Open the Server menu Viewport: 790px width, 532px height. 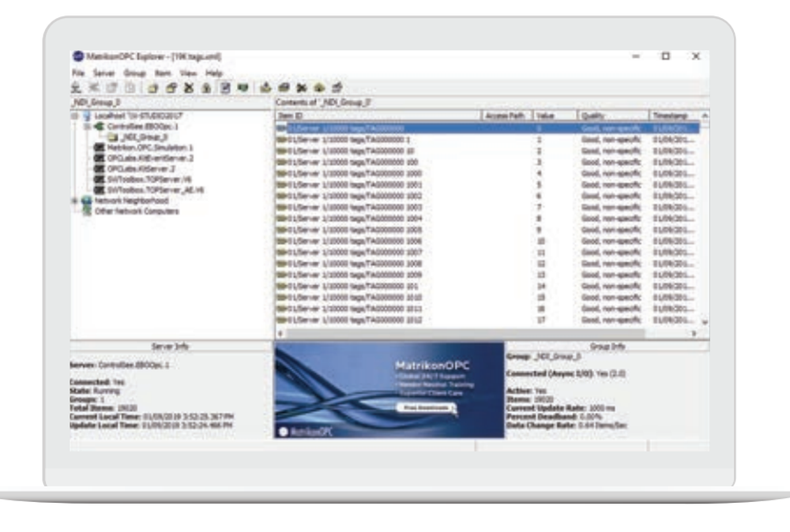pos(103,73)
